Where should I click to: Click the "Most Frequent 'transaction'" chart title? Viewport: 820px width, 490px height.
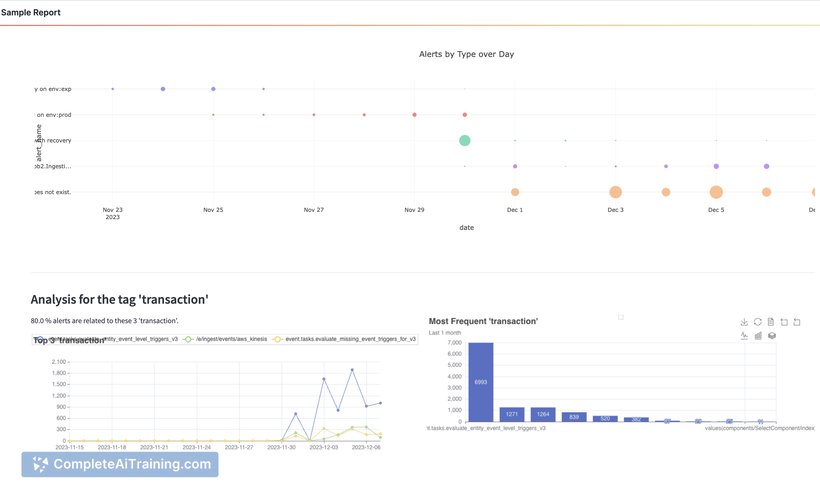(x=483, y=321)
